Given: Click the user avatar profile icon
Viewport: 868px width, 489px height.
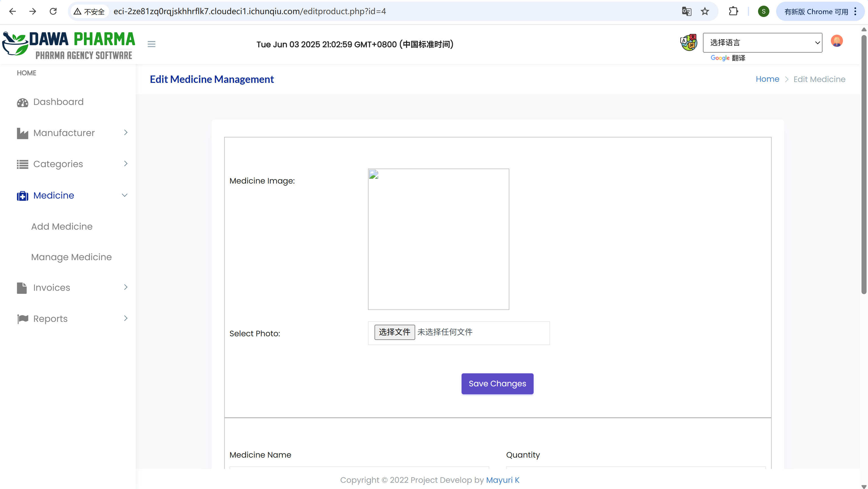Looking at the screenshot, I should (836, 41).
